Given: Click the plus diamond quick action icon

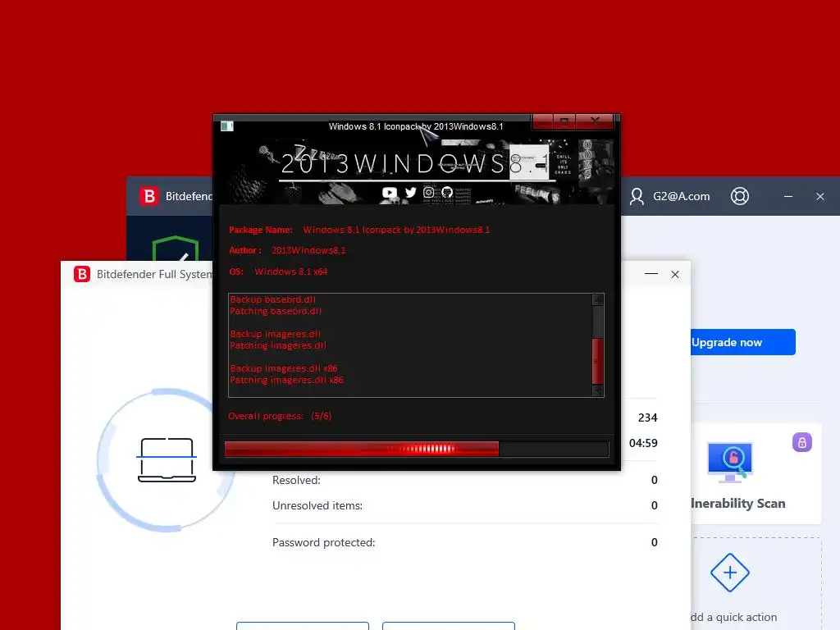Looking at the screenshot, I should [729, 573].
